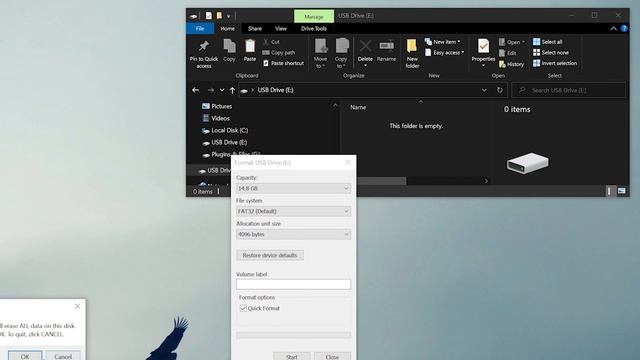
Task: Close Format dialog with X button
Action: click(348, 162)
